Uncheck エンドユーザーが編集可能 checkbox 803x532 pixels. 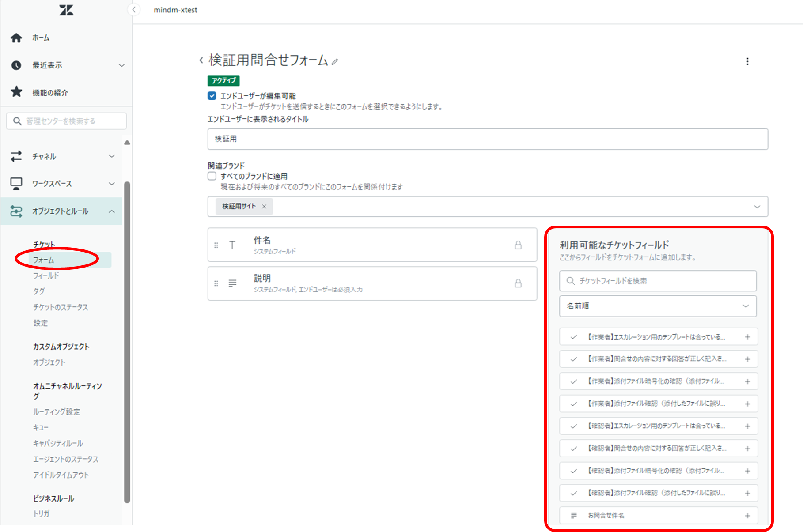click(212, 96)
